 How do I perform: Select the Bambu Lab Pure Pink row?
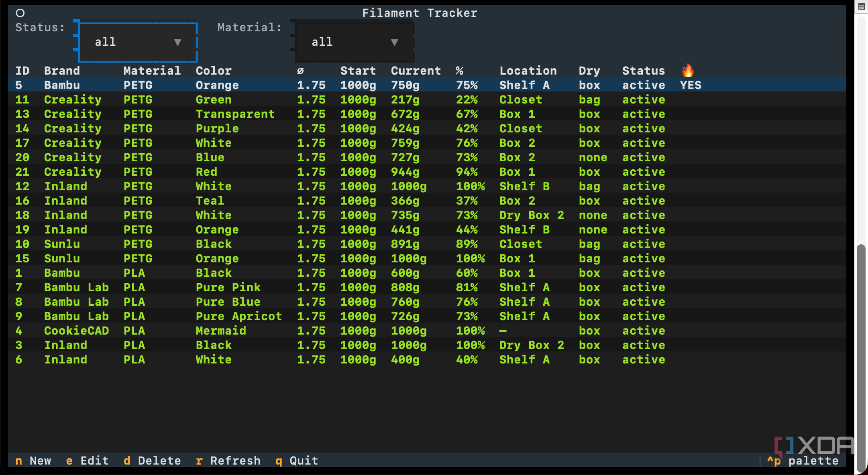427,287
